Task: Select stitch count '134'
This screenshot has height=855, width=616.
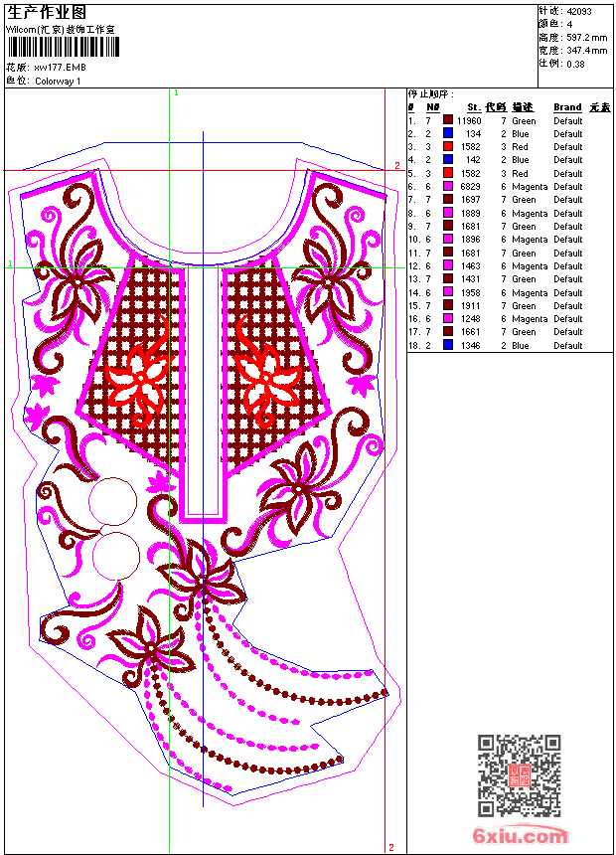Action: [x=473, y=134]
